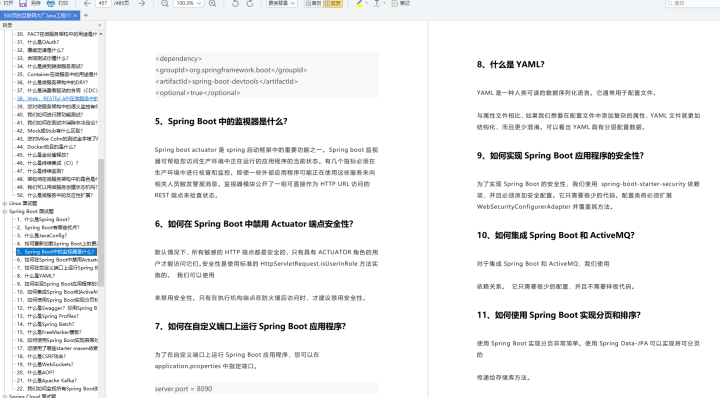720x398 pixels.
Task: Click heading 10、如何集成 Spring Boot 和 ActiveMQ
Action: tap(556, 235)
